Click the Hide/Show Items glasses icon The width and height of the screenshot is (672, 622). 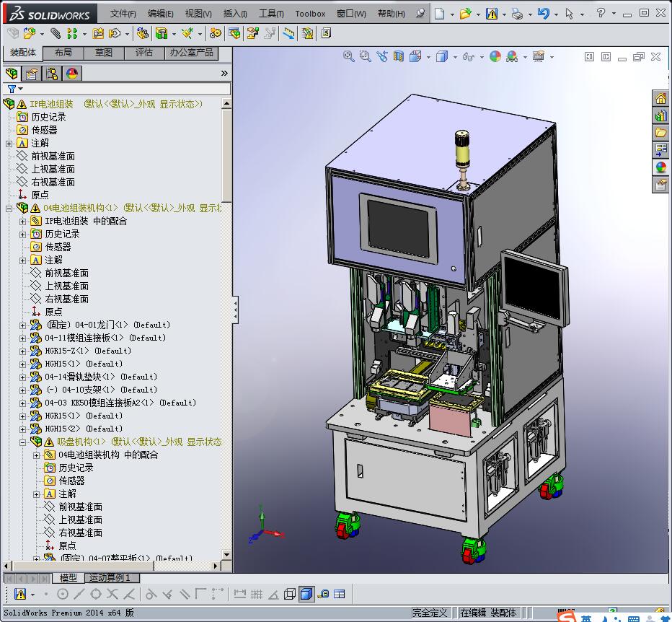[x=469, y=56]
